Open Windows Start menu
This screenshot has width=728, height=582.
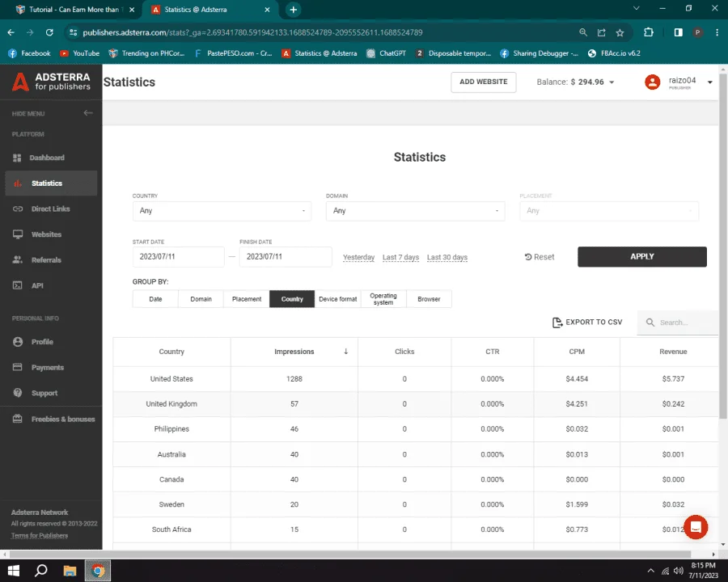click(x=14, y=571)
